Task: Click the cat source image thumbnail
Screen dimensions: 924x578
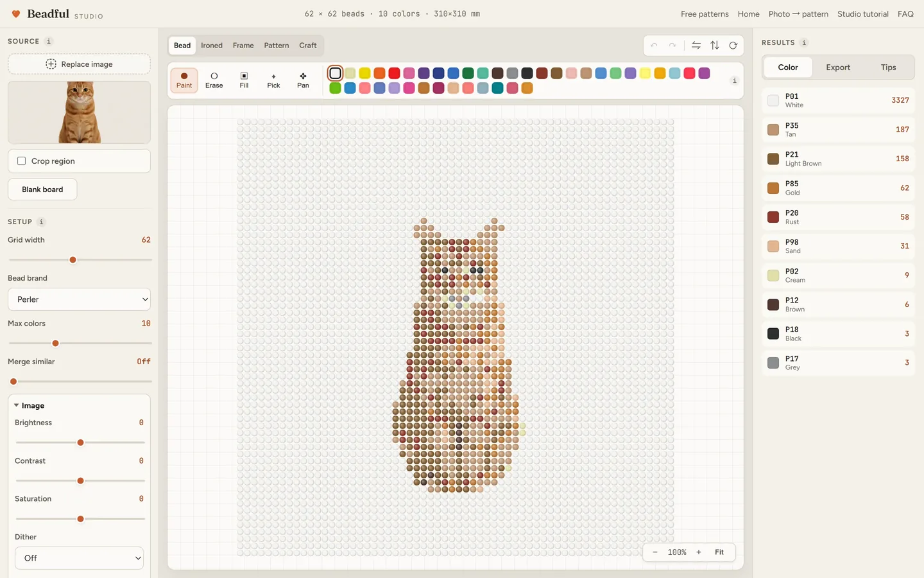Action: tap(79, 112)
